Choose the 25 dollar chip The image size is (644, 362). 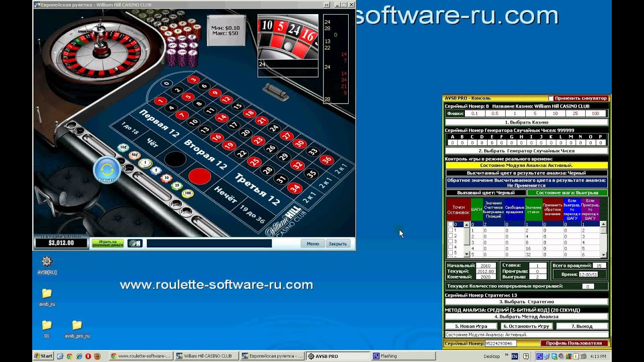(x=177, y=186)
